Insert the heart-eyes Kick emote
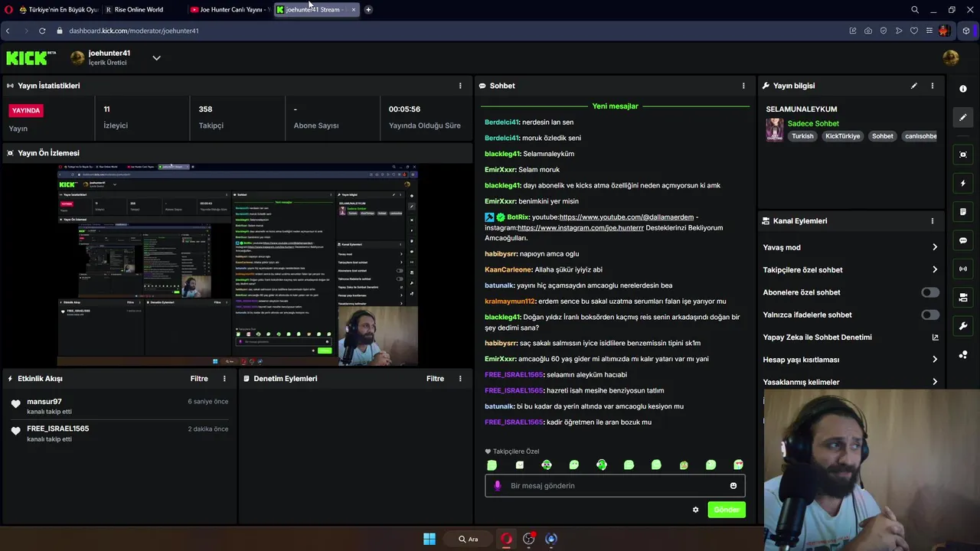Screen dimensions: 980x551 click(x=738, y=465)
